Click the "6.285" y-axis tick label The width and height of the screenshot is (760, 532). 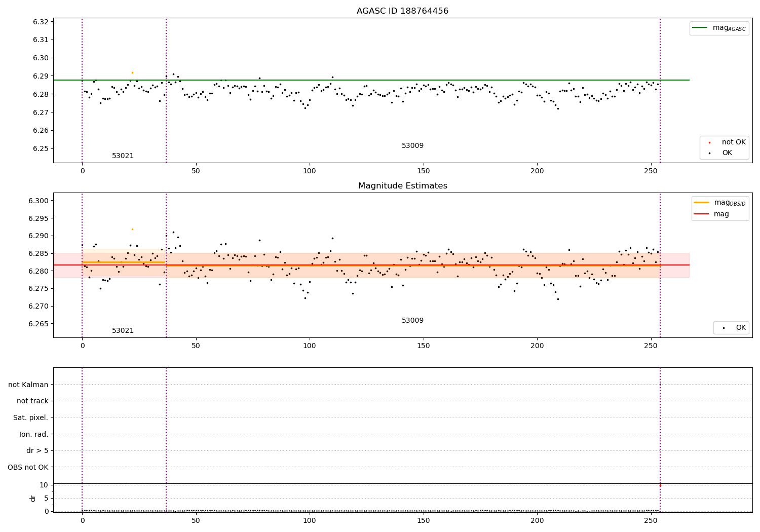coord(39,253)
